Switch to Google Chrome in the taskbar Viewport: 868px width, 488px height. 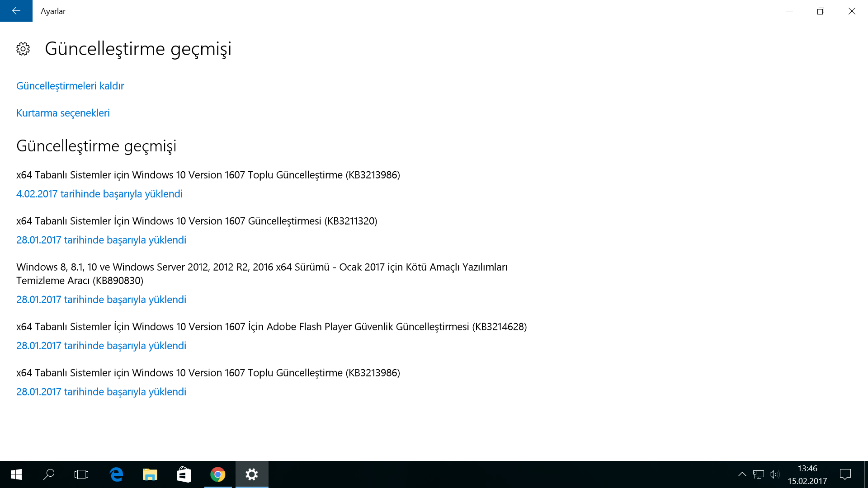click(218, 474)
